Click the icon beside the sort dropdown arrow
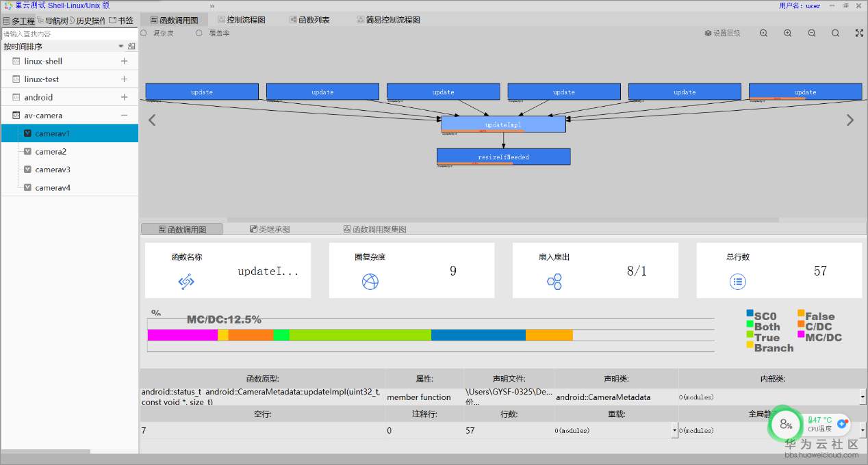Image resolution: width=868 pixels, height=465 pixels. (x=131, y=46)
